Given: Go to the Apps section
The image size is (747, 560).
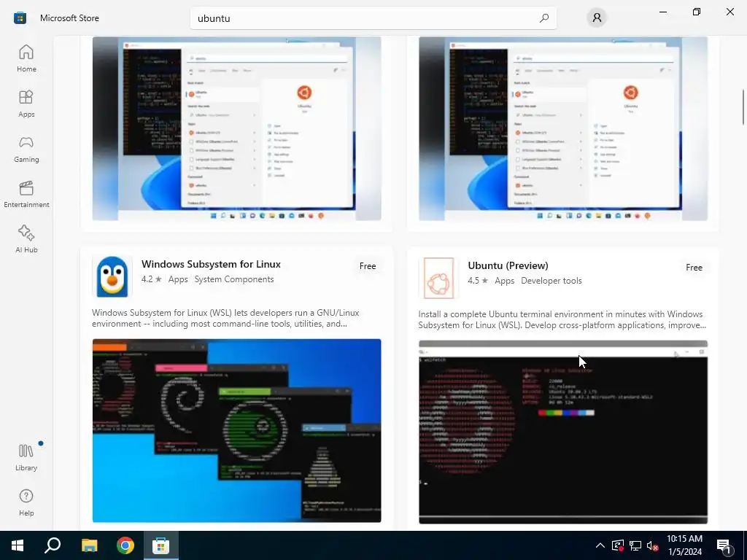Looking at the screenshot, I should click(x=26, y=104).
